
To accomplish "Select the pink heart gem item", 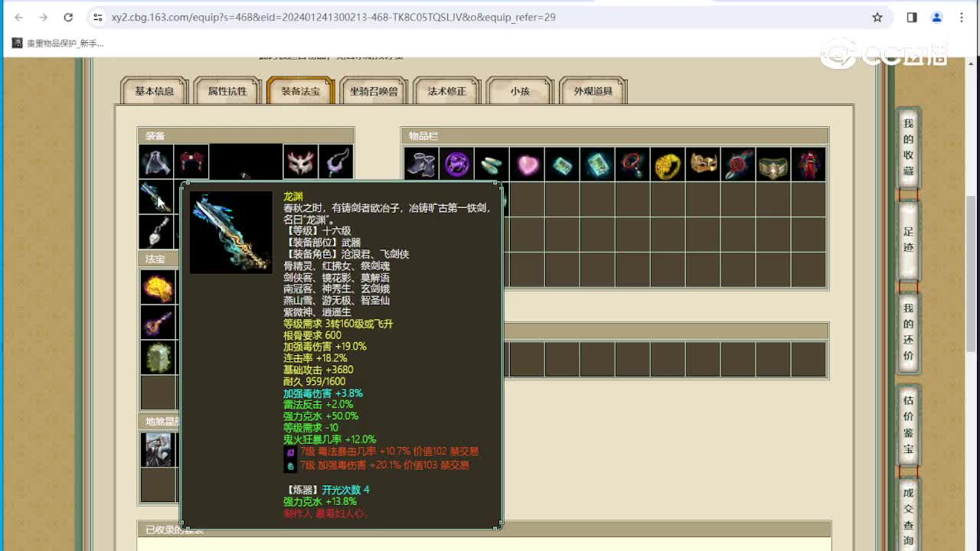I will [527, 164].
